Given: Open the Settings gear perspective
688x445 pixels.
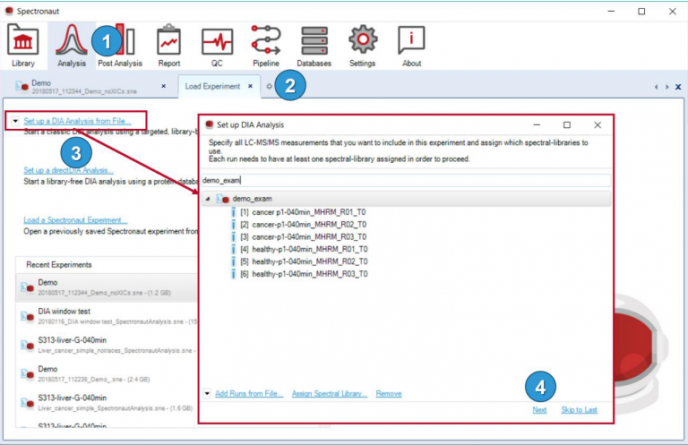Looking at the screenshot, I should [x=362, y=44].
